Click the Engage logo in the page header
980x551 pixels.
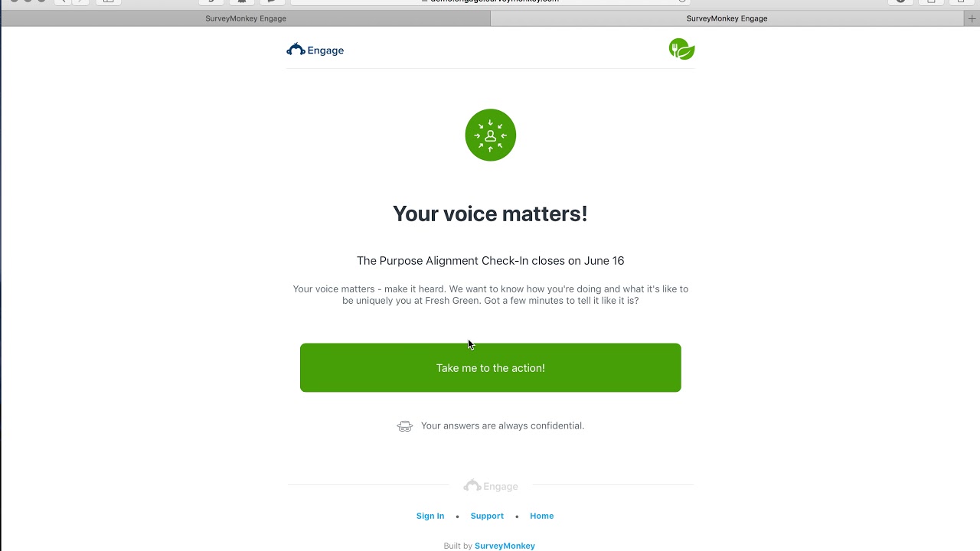coord(315,50)
